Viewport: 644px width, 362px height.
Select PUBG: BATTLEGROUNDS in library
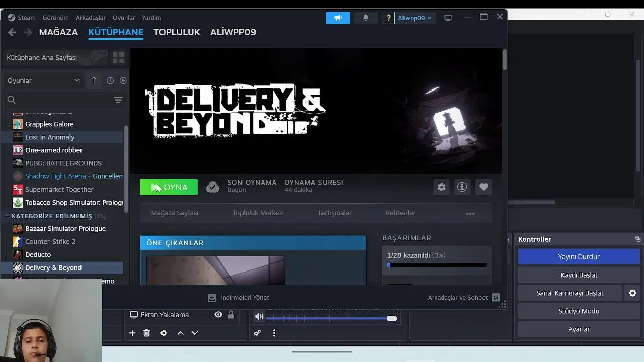point(63,163)
